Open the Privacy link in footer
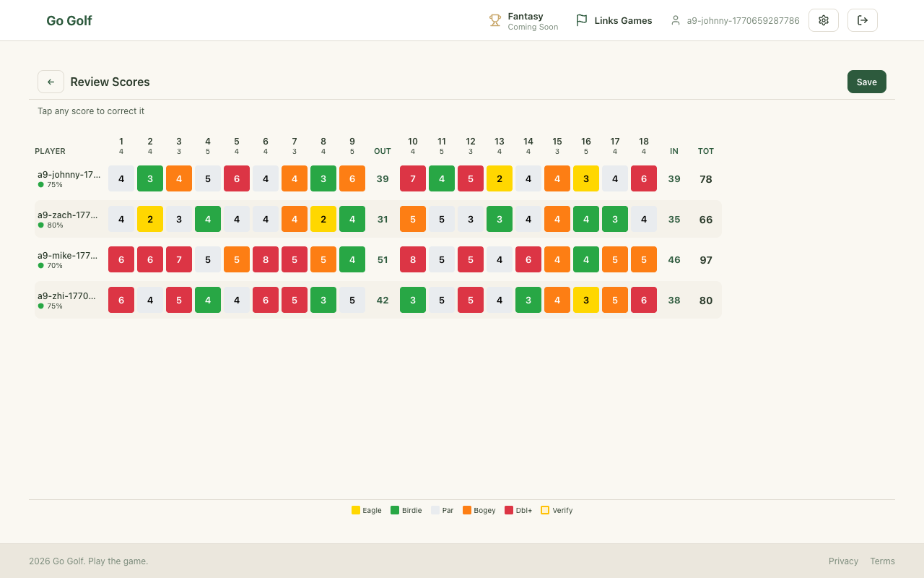 pyautogui.click(x=843, y=561)
